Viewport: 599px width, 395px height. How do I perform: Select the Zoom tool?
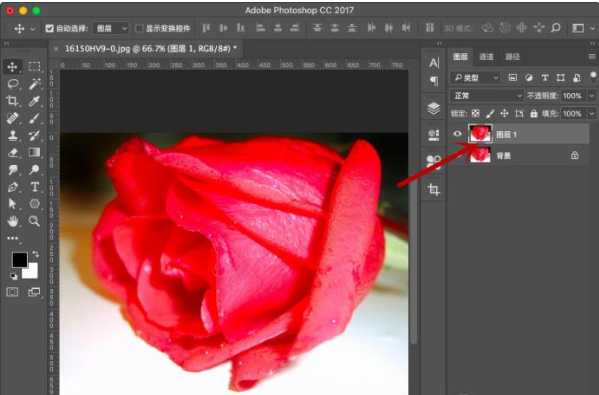coord(34,221)
